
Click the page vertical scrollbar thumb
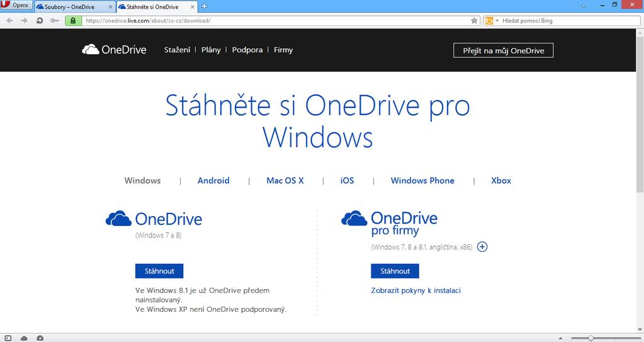(640, 114)
